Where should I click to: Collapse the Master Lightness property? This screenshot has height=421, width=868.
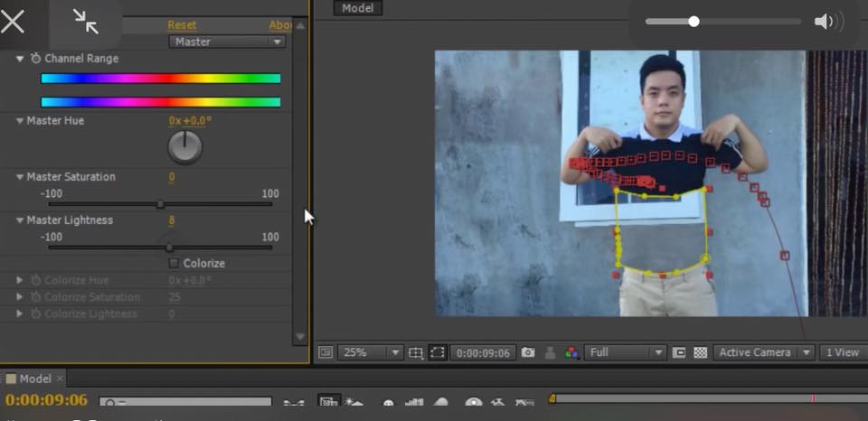(x=20, y=220)
